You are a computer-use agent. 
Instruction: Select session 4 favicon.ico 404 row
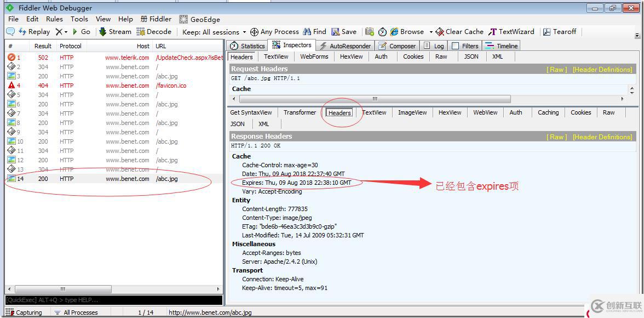[114, 86]
